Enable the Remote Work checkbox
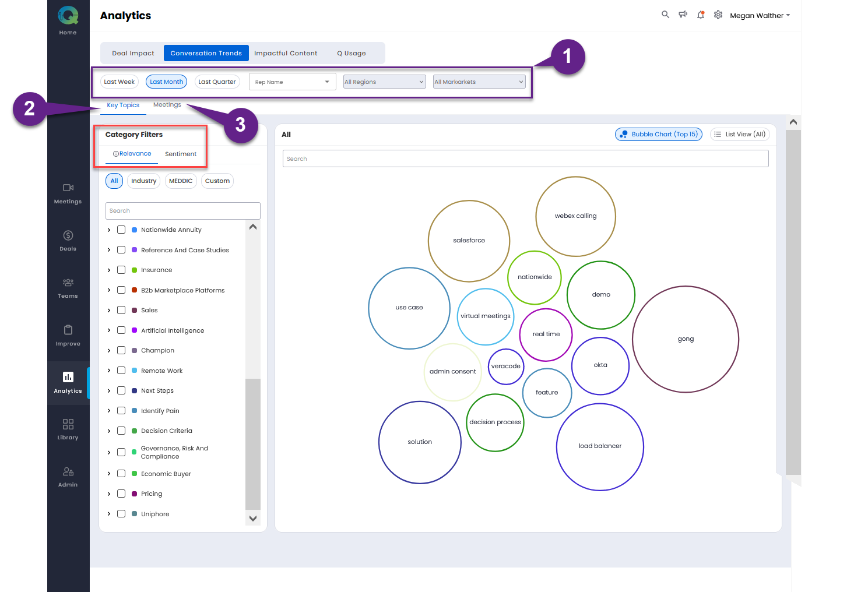The image size is (868, 592). pyautogui.click(x=121, y=371)
